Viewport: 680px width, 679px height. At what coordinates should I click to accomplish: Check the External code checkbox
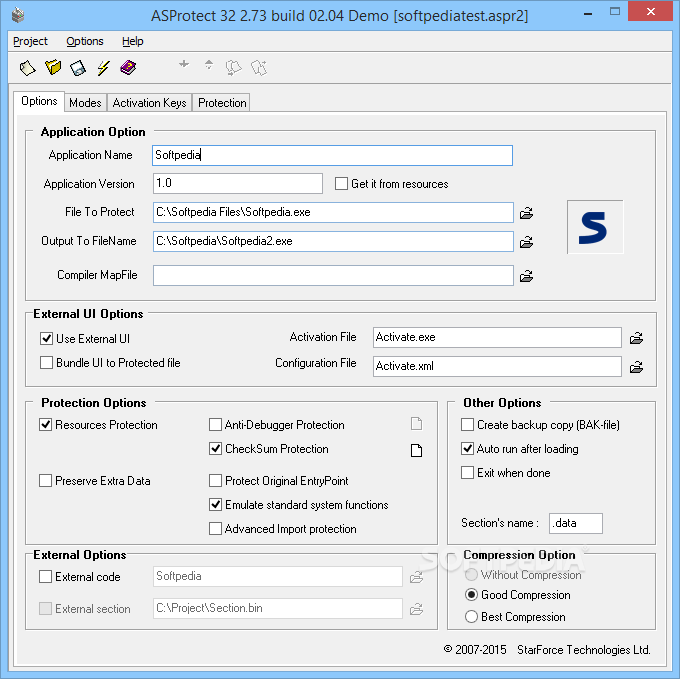(46, 577)
